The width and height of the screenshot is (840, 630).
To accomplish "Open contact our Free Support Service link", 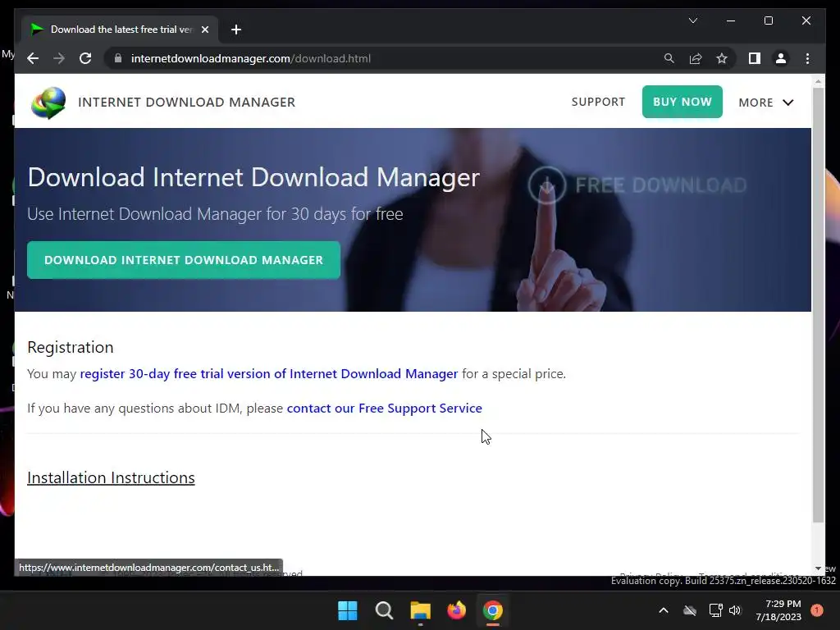I will point(384,409).
